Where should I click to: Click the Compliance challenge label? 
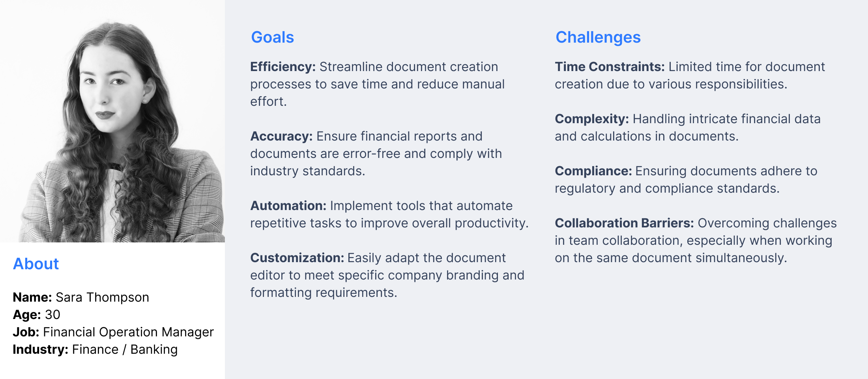[x=593, y=171]
